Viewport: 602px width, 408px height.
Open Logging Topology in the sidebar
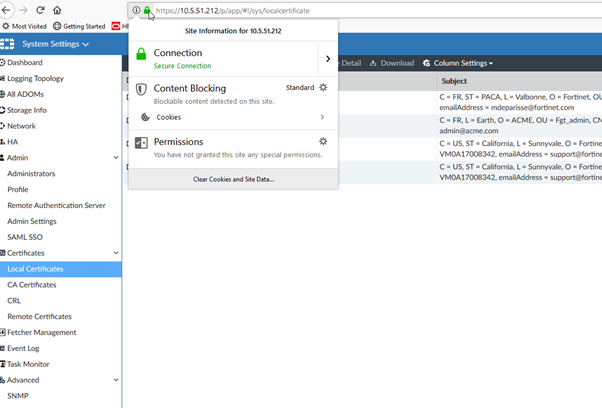click(x=35, y=78)
